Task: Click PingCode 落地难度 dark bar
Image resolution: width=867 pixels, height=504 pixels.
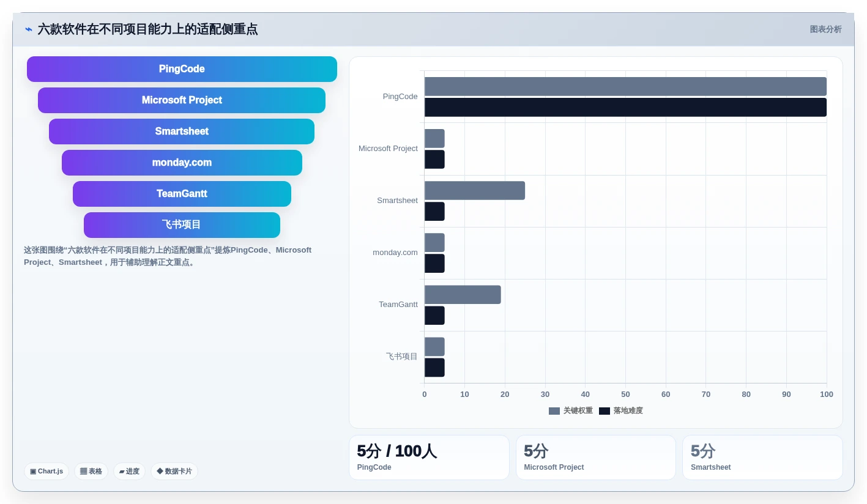Action: 625,107
